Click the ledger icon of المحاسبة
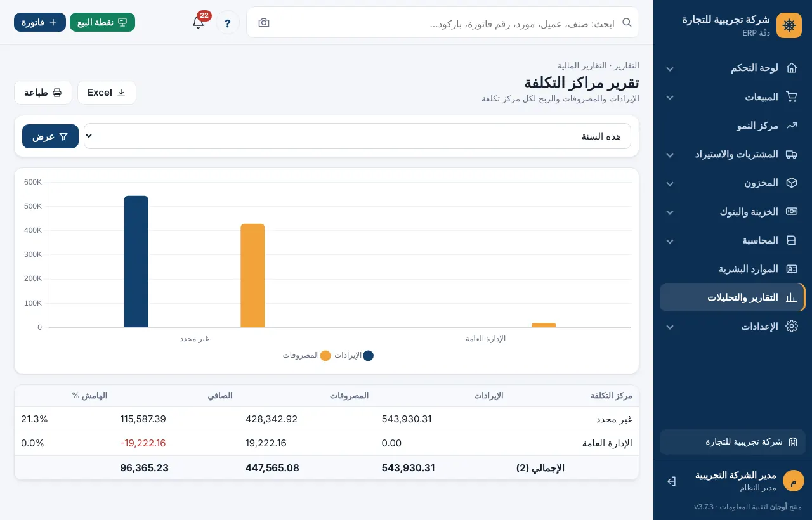The height and width of the screenshot is (520, 812). (x=791, y=240)
